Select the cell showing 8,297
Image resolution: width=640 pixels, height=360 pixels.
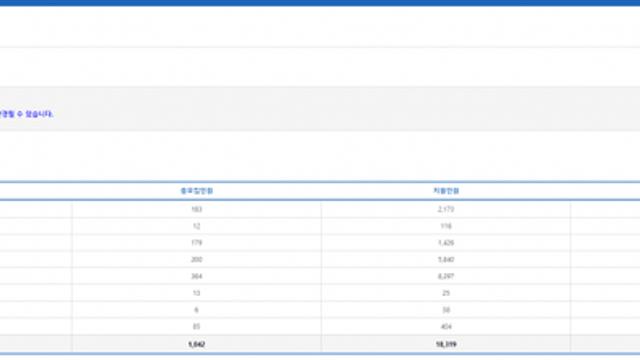click(446, 276)
